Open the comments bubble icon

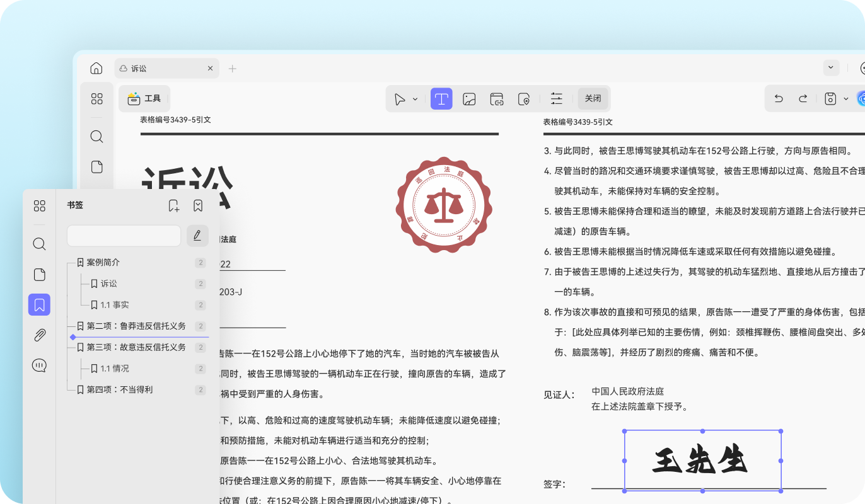[x=39, y=365]
